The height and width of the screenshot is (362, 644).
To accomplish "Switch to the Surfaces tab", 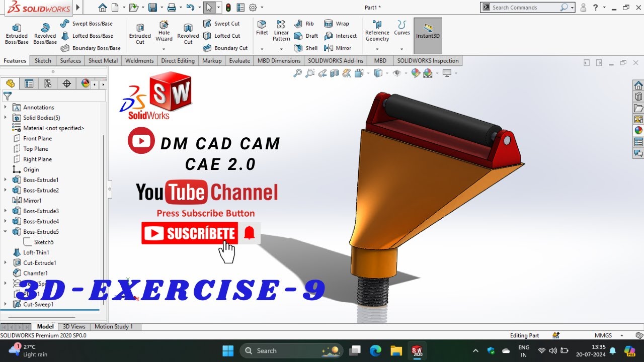I will 70,61.
